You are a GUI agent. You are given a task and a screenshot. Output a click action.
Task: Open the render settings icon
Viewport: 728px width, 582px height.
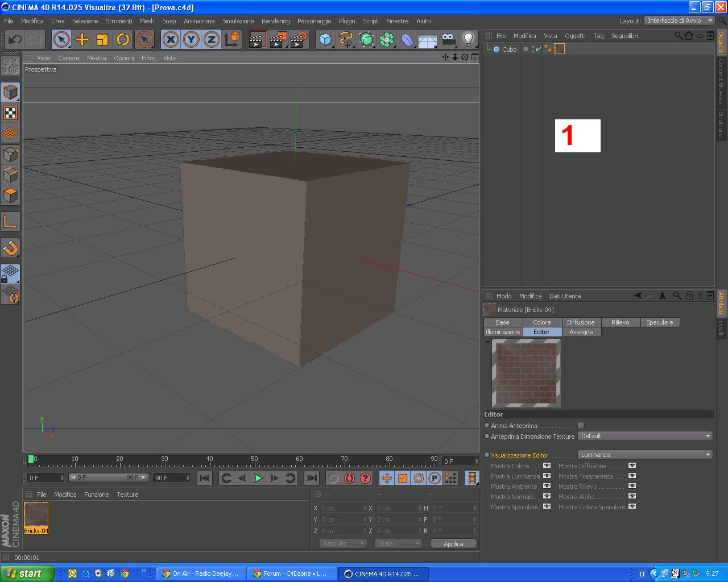pyautogui.click(x=299, y=39)
